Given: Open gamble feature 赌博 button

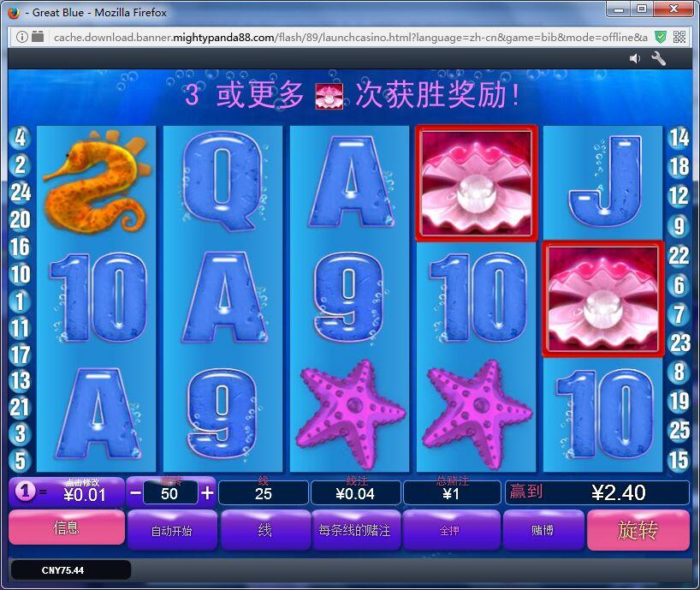Looking at the screenshot, I should coord(543,530).
